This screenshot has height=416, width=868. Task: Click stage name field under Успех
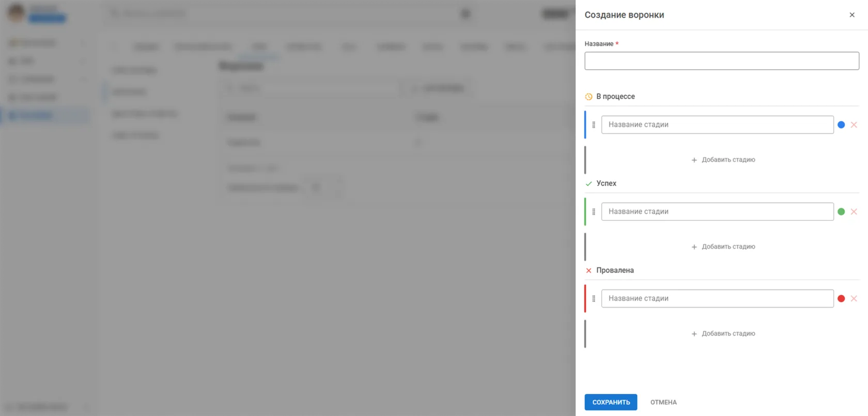point(717,212)
